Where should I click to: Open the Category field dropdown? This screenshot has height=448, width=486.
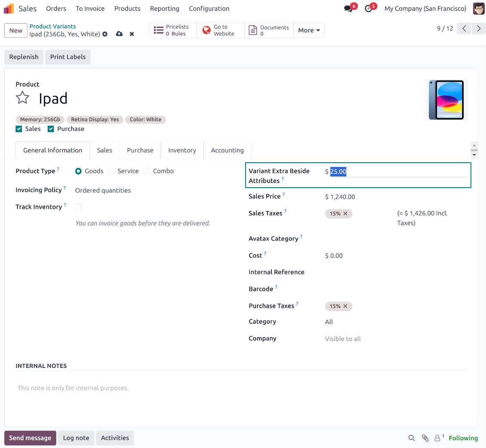click(x=396, y=322)
